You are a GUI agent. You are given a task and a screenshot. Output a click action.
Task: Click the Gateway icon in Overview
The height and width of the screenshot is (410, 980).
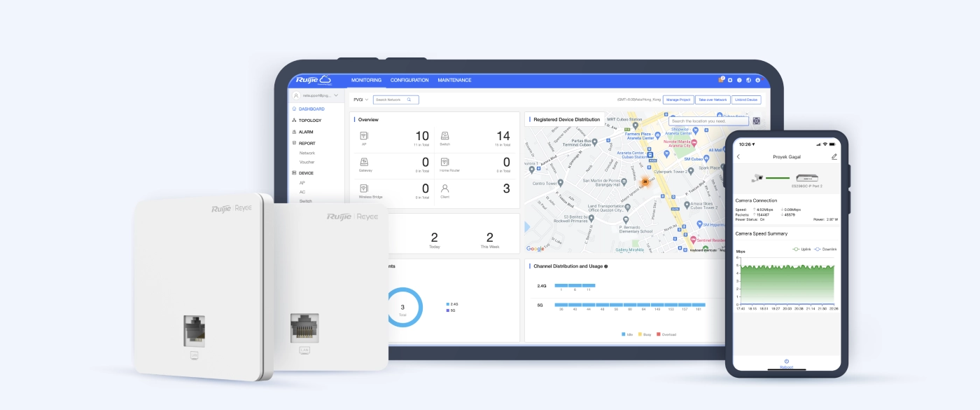coord(363,162)
